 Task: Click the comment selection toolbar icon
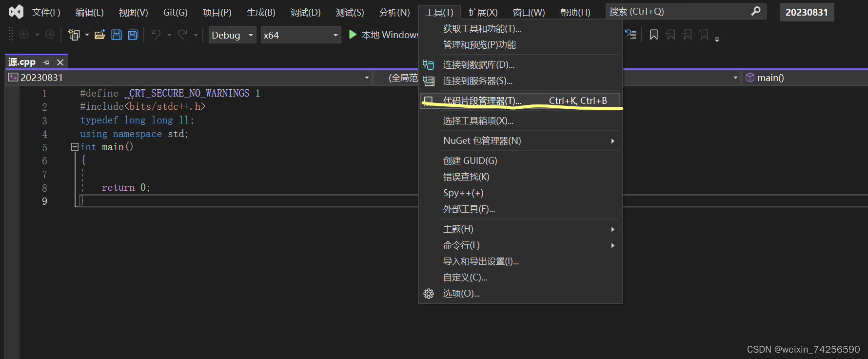(x=631, y=35)
